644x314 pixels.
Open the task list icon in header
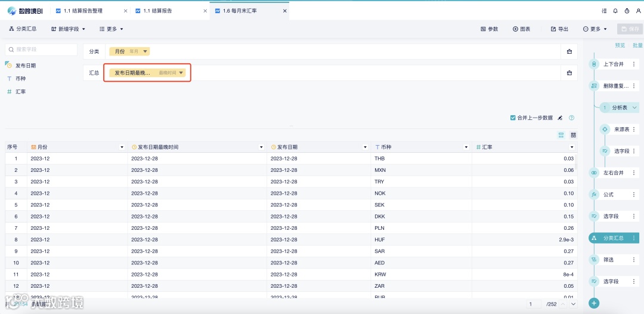pyautogui.click(x=603, y=11)
